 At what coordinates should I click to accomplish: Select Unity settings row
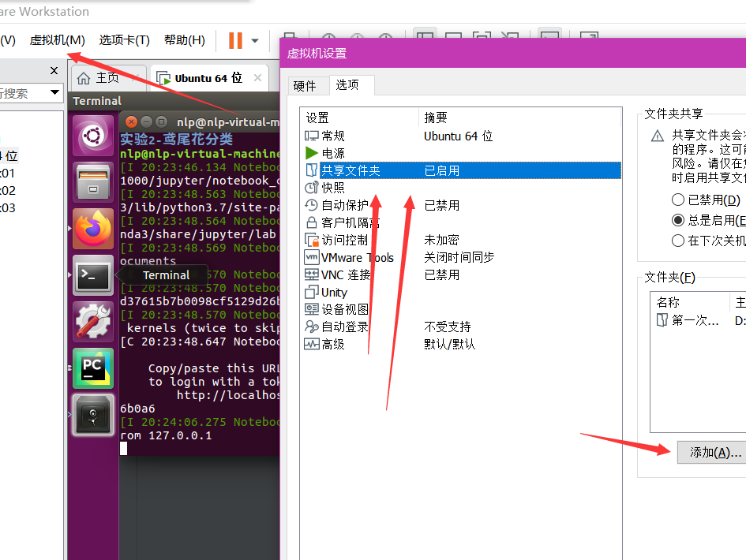click(460, 293)
